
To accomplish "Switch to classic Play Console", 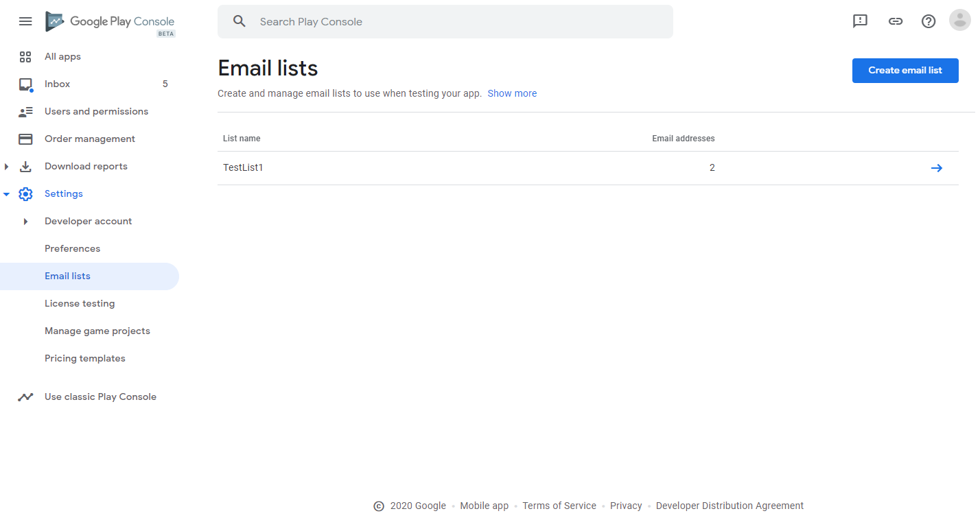I will coord(100,397).
